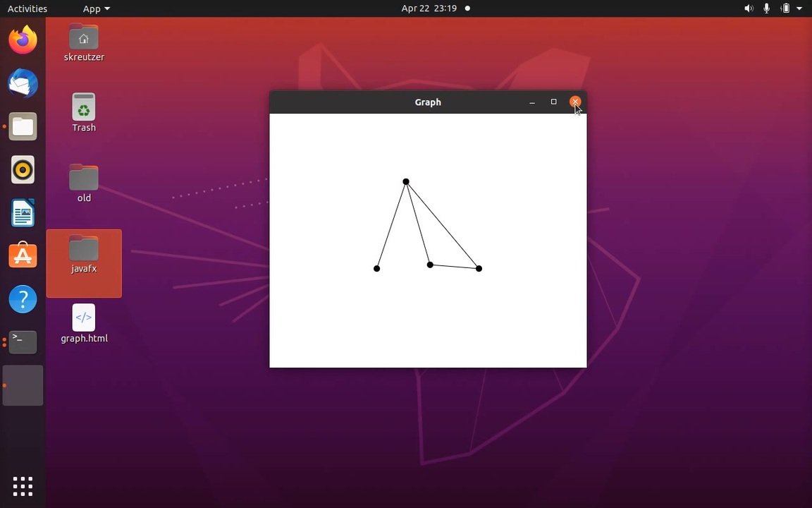The image size is (812, 508).
Task: Click the battery icon in top bar
Action: point(785,8)
